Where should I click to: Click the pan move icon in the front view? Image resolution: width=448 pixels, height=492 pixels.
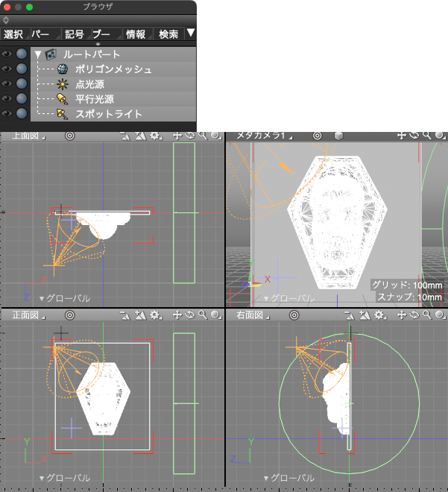pos(178,315)
